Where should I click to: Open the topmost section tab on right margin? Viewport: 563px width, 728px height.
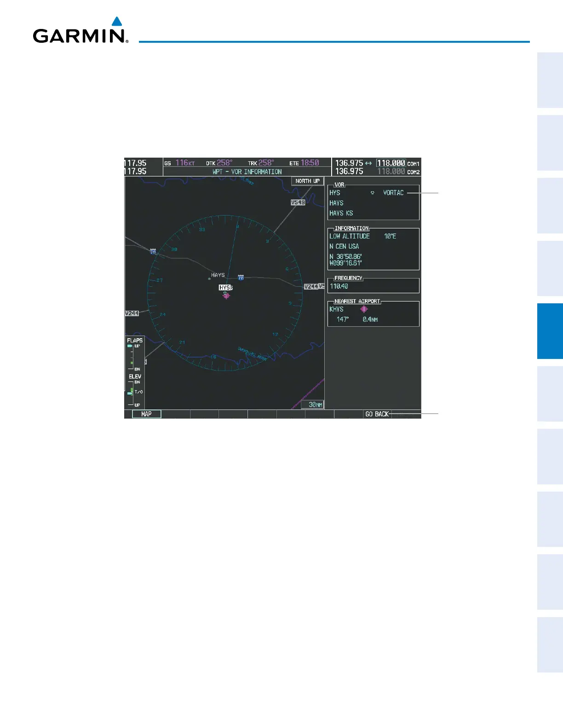[x=550, y=80]
